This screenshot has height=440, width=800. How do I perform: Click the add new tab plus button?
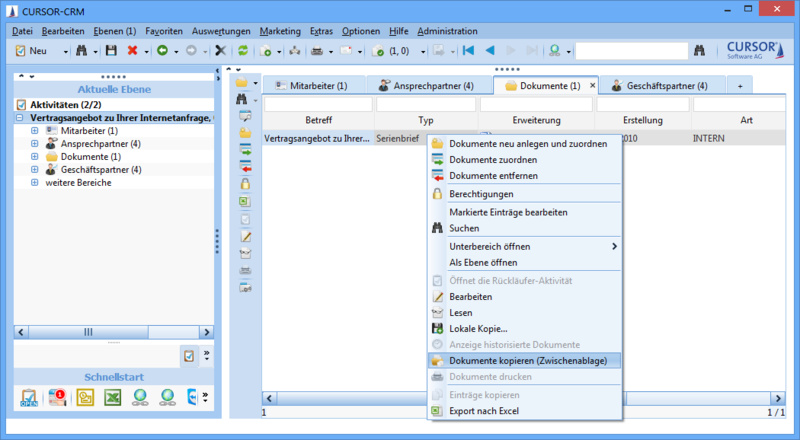[x=740, y=86]
